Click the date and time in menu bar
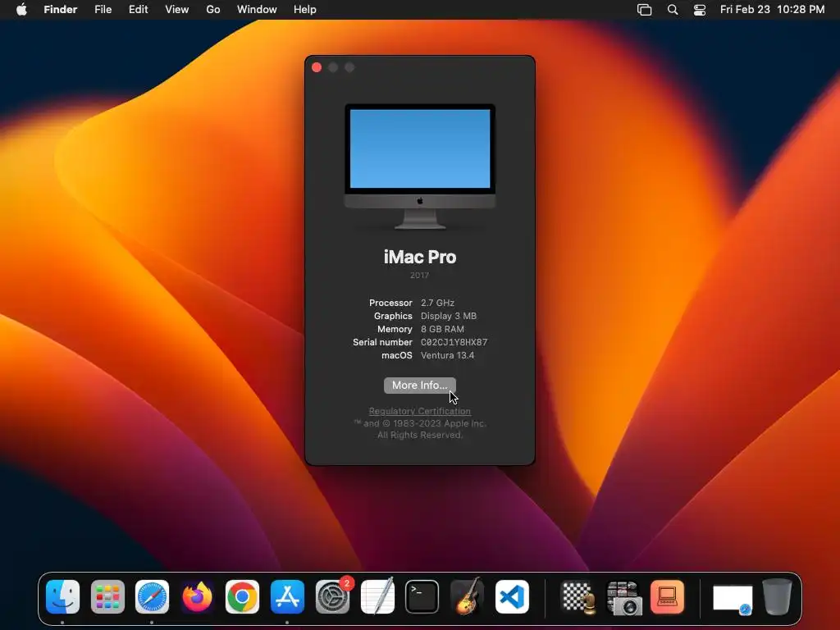The width and height of the screenshot is (840, 630). tap(772, 10)
